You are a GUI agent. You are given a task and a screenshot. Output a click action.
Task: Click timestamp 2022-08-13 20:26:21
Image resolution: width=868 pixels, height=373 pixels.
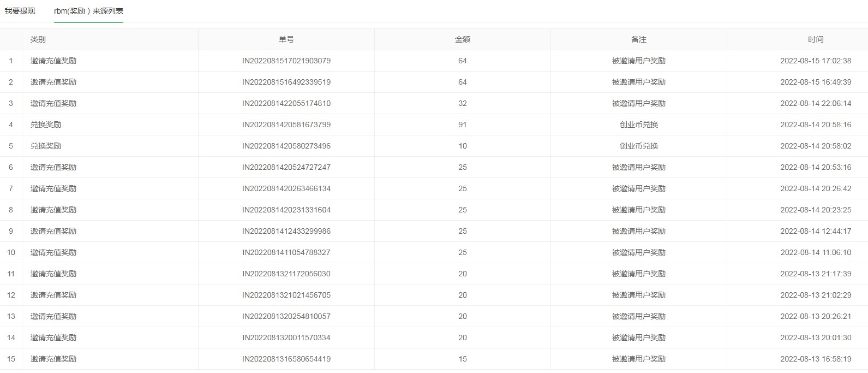[x=816, y=316]
